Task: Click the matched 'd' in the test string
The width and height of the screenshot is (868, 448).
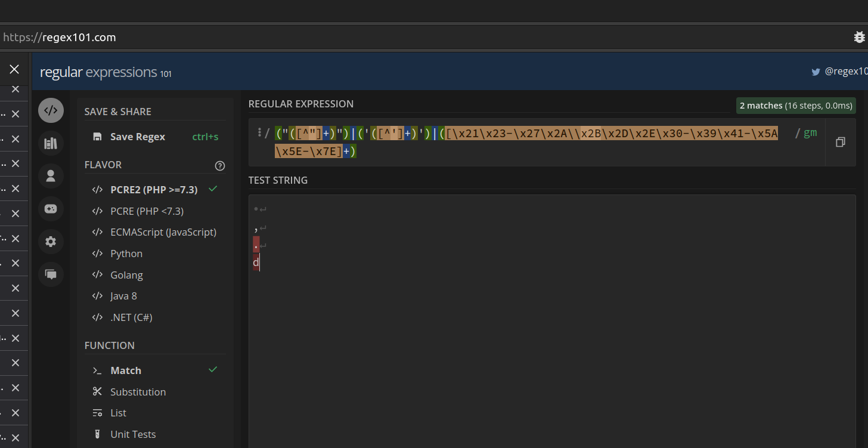Action: 256,262
